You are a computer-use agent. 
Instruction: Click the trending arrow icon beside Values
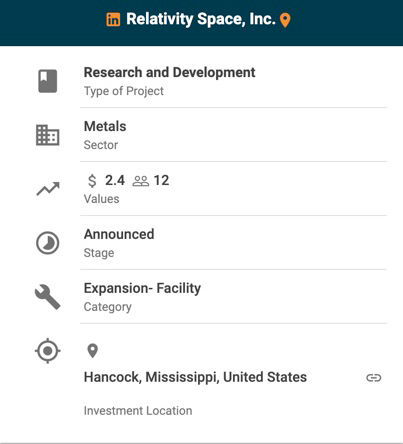click(48, 189)
